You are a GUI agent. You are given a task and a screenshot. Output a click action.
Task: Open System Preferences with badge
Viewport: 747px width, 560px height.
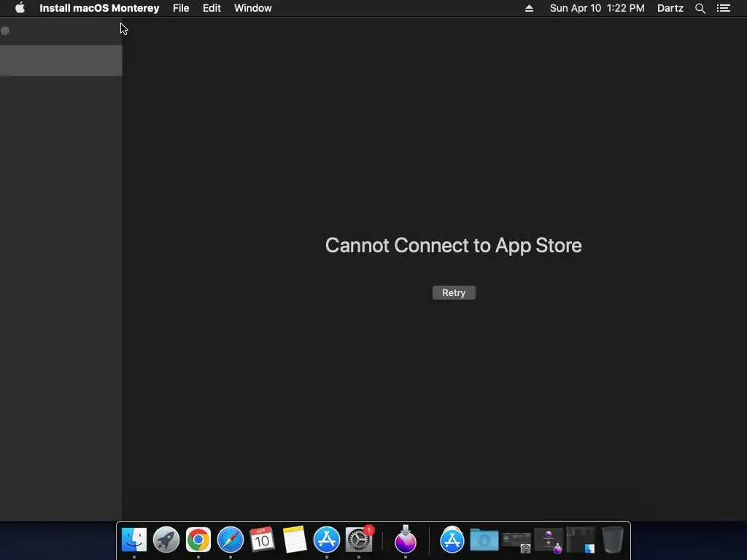(x=359, y=540)
